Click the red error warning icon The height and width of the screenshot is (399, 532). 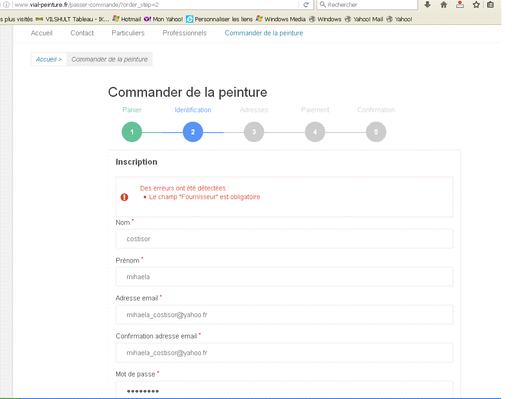[124, 197]
